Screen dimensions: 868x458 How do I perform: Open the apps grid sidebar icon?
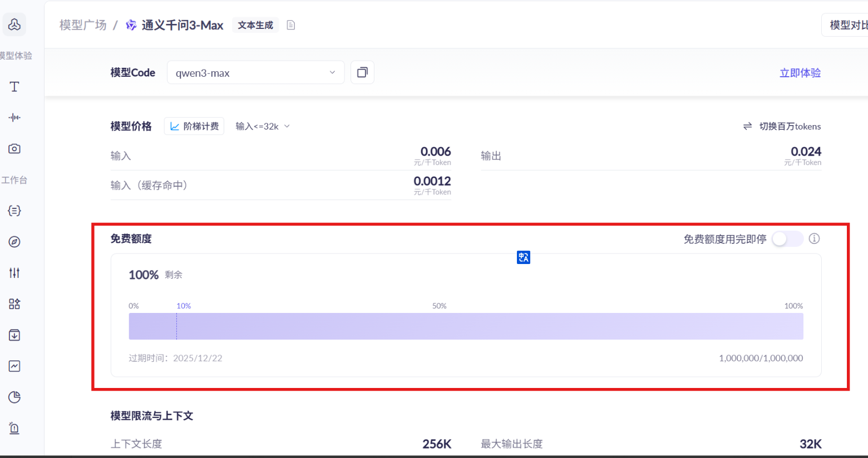click(14, 304)
